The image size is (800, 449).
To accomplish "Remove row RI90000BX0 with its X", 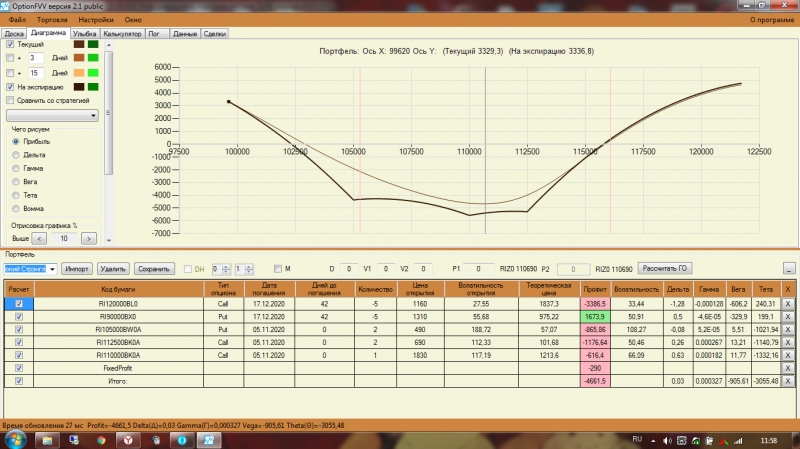I will 788,316.
